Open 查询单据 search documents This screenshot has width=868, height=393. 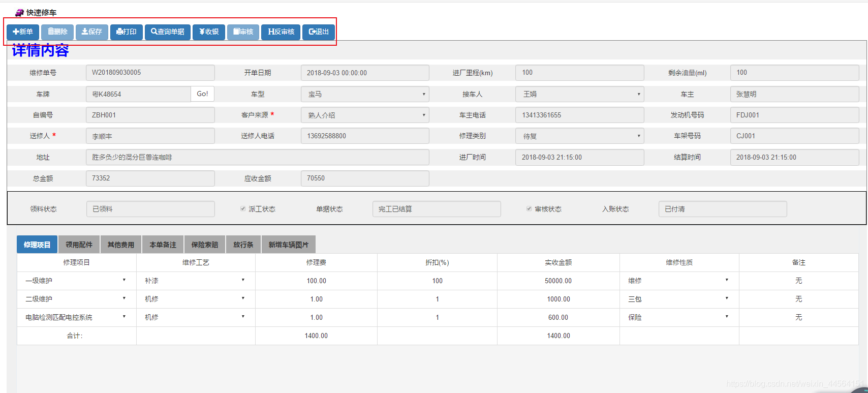click(x=168, y=32)
